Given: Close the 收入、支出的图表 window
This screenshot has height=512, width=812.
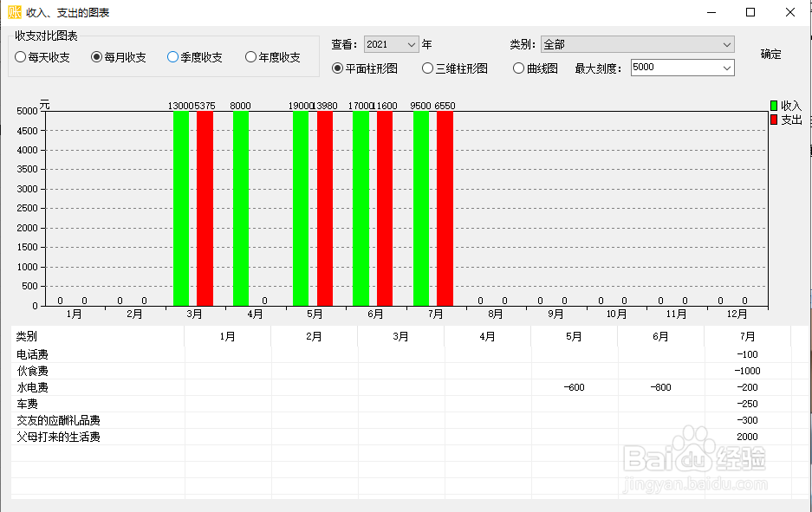Looking at the screenshot, I should 789,12.
